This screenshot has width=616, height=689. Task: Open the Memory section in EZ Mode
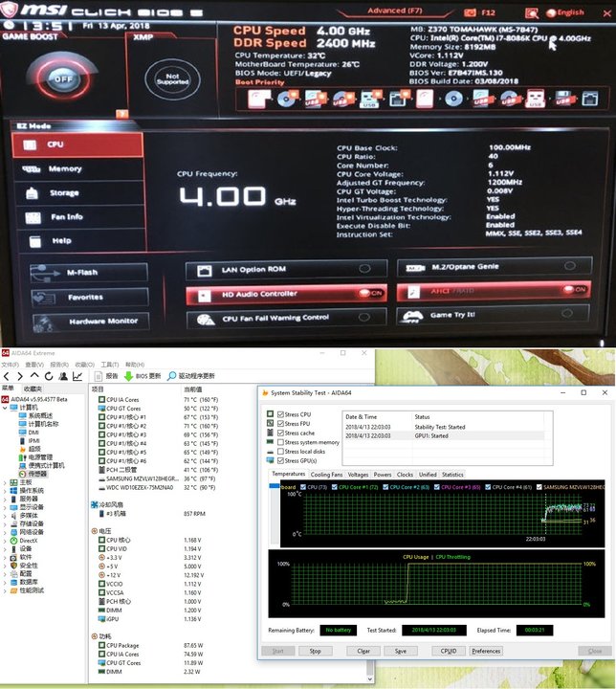[78, 168]
